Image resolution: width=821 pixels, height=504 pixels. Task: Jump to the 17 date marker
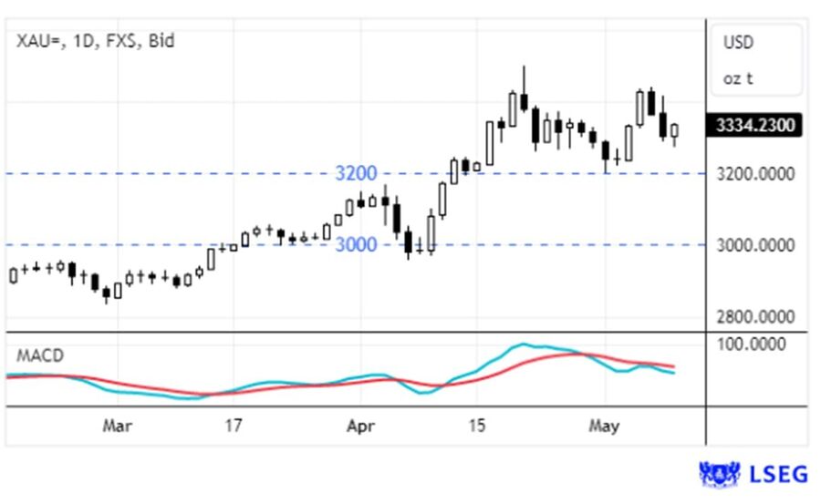234,426
